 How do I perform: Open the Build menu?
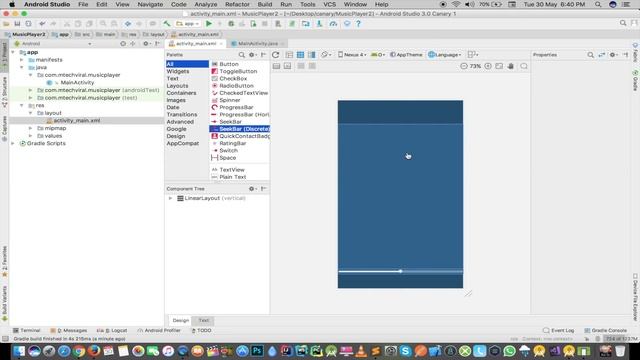pyautogui.click(x=265, y=4)
